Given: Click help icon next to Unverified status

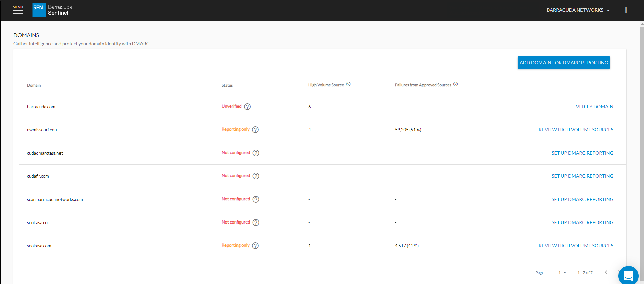Looking at the screenshot, I should click(247, 107).
